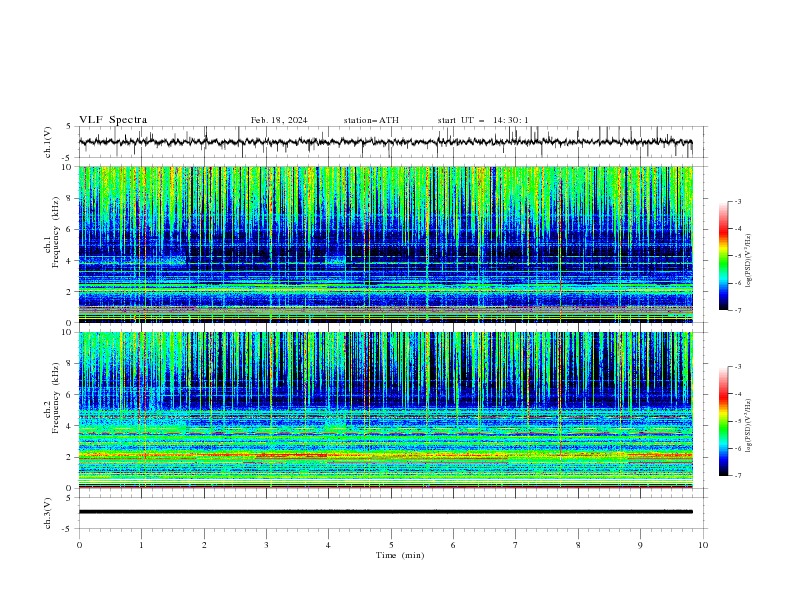792x612 pixels.
Task: Click the time axis tick label '10'
Action: tap(703, 545)
